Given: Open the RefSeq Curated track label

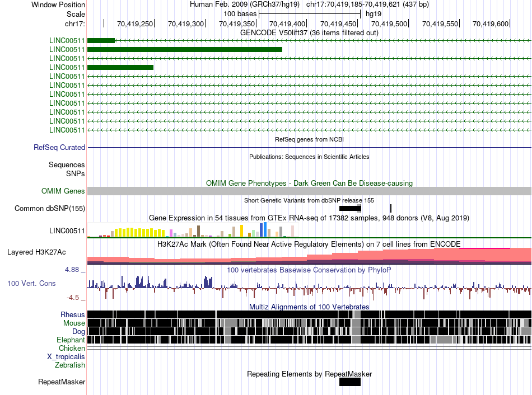Looking at the screenshot, I should (x=59, y=148).
